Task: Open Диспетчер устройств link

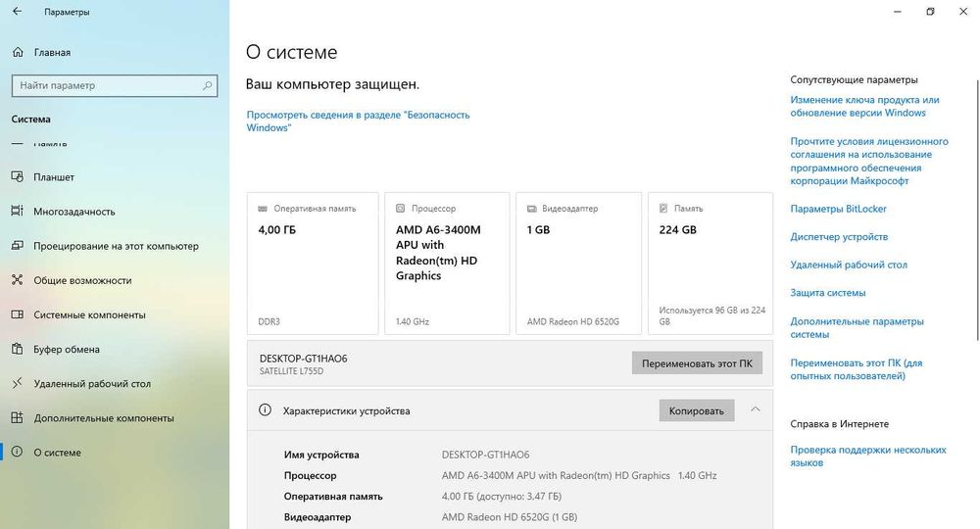Action: 839,237
